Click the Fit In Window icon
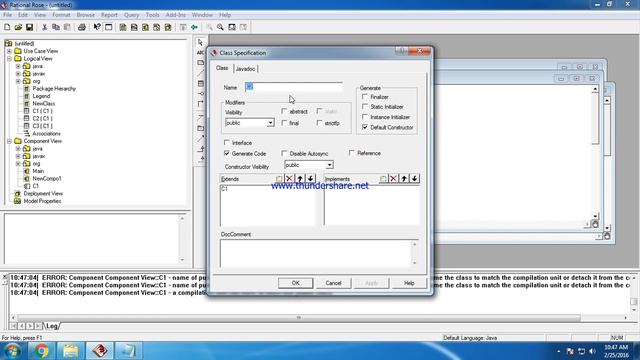Viewport: 640px width, 360px height. (232, 27)
